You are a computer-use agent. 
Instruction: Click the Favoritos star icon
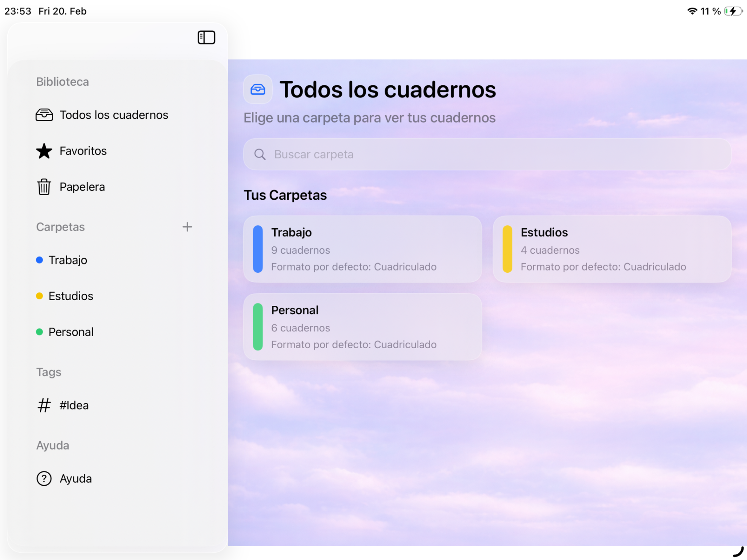click(44, 151)
